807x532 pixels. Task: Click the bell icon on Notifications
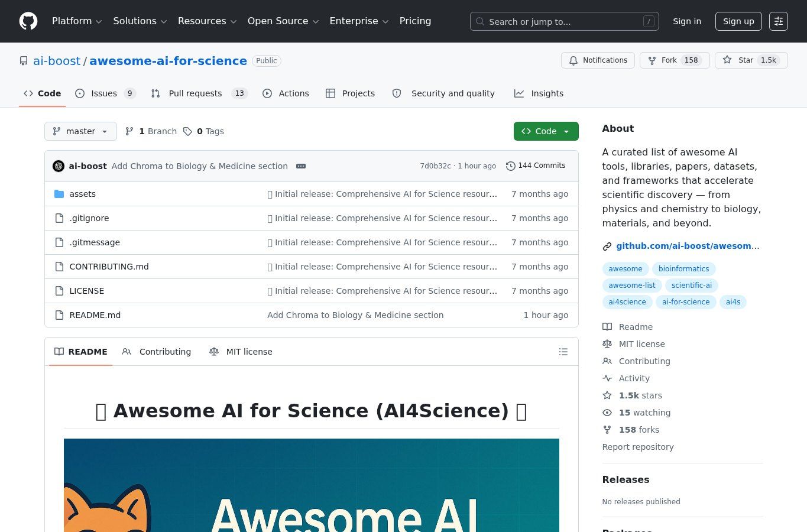pyautogui.click(x=573, y=60)
